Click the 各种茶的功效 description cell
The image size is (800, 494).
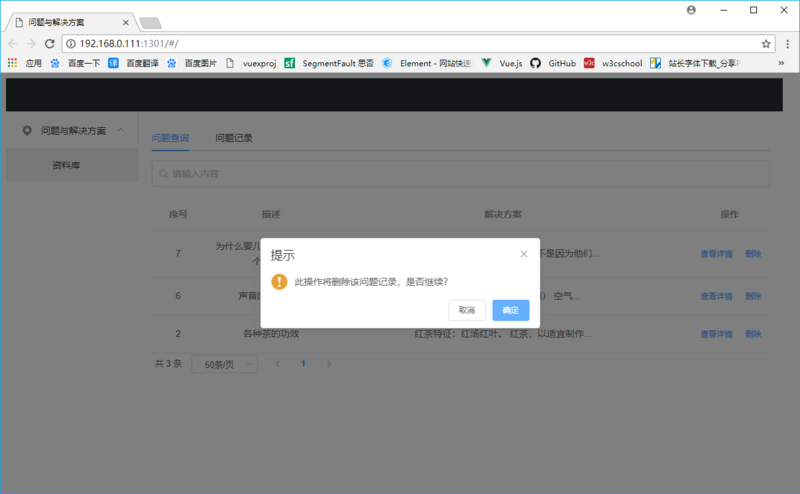point(271,334)
